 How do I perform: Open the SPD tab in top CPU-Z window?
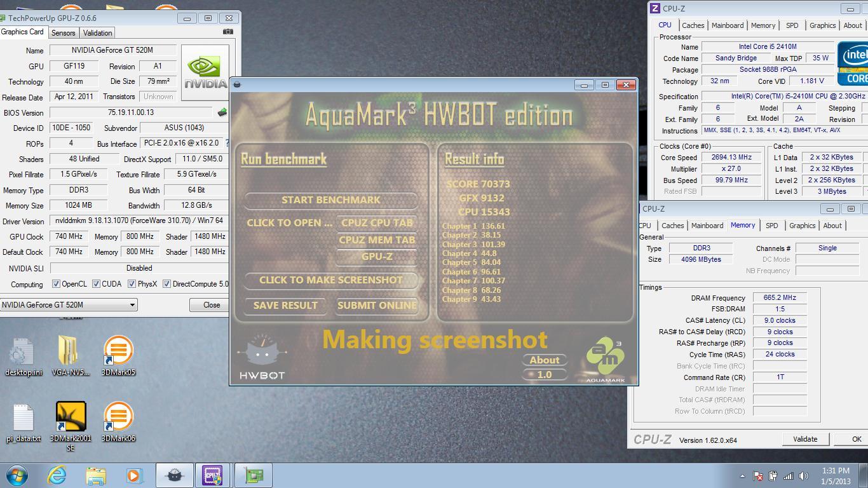coord(792,25)
